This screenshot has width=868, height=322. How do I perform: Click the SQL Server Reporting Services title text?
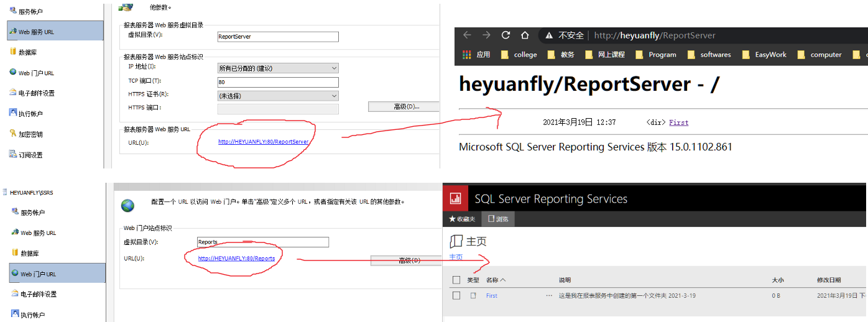[551, 199]
